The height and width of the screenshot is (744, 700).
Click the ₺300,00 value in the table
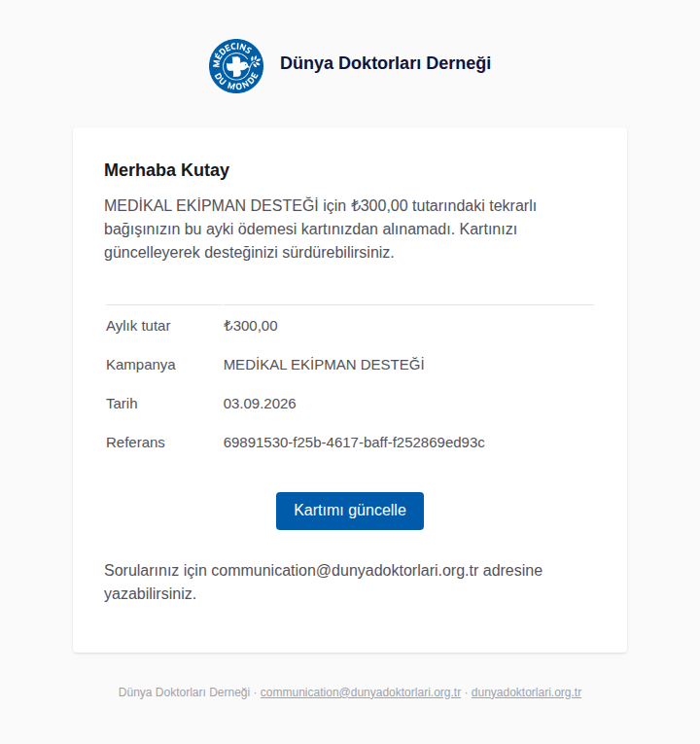pos(251,326)
